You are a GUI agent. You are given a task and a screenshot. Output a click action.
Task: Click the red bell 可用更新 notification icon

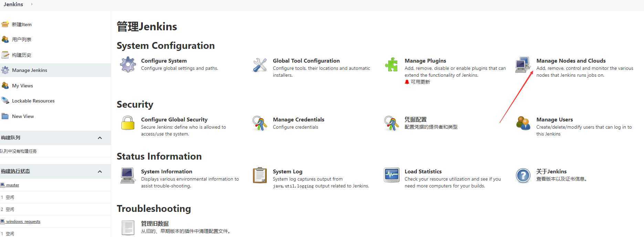(407, 82)
